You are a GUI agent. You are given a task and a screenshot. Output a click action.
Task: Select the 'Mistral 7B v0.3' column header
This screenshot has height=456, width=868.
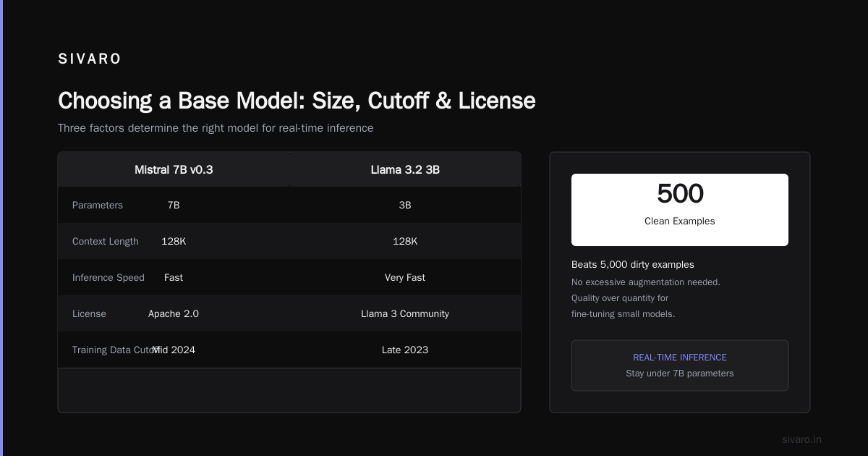coord(174,169)
